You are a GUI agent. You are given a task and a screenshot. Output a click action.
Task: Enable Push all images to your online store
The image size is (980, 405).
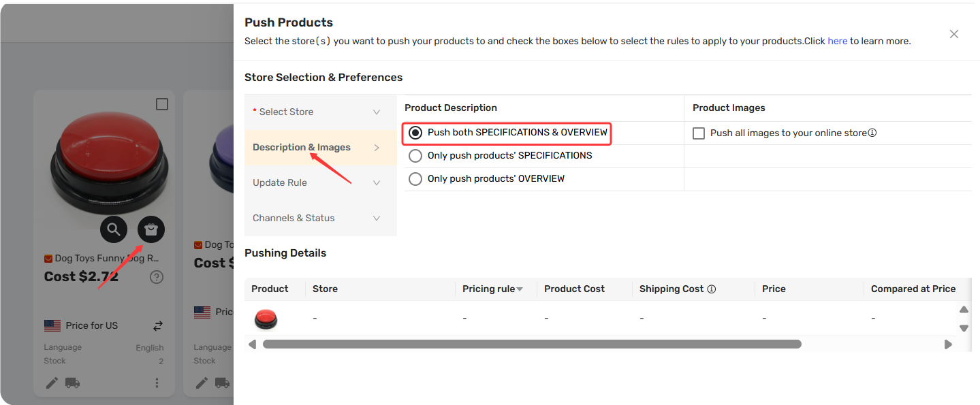pos(699,133)
